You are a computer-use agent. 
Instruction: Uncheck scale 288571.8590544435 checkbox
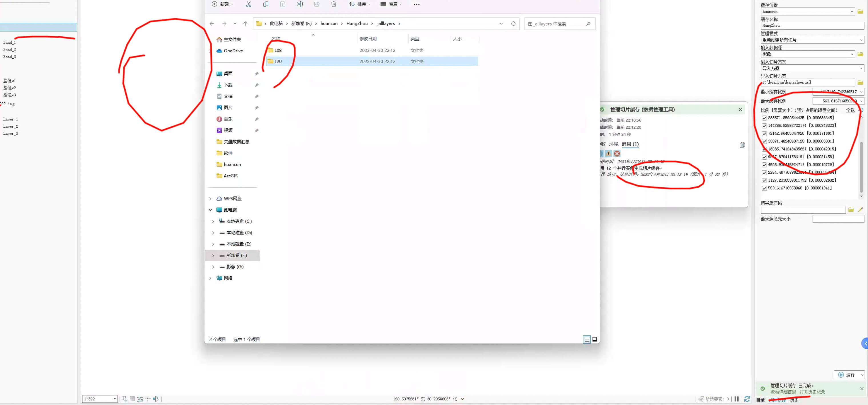tap(764, 118)
